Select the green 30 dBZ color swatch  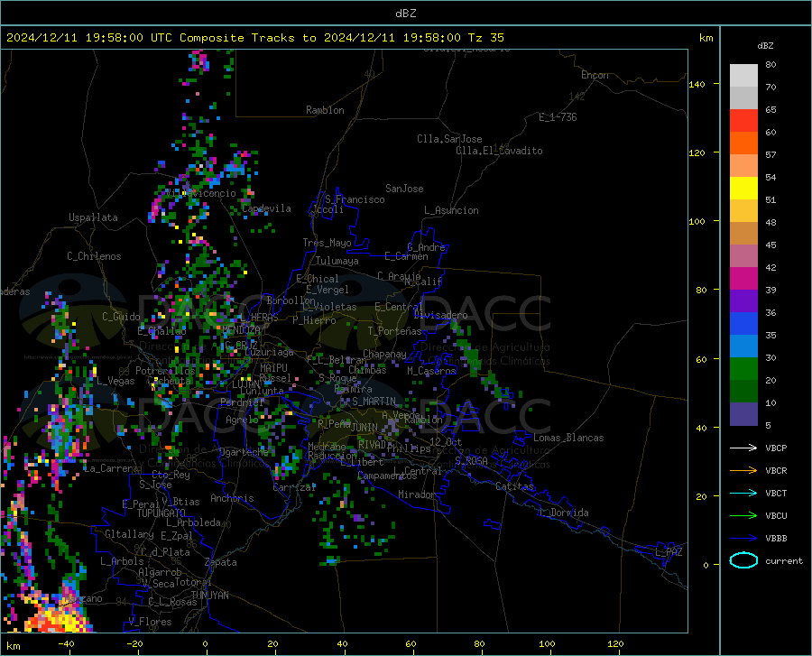click(743, 369)
